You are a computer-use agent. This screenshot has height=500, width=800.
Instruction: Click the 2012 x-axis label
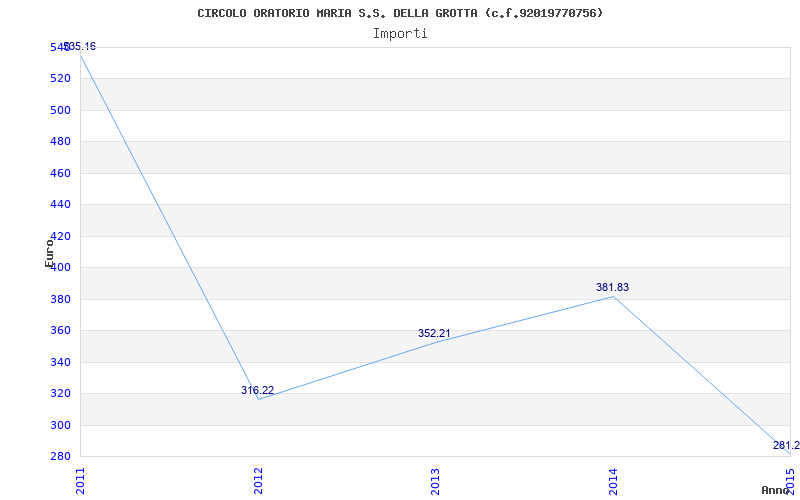pos(258,481)
